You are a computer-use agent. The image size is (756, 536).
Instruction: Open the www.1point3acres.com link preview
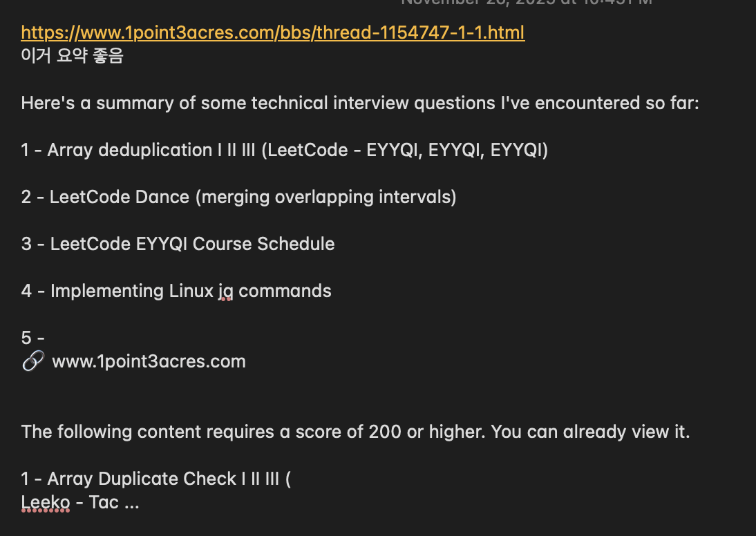(149, 361)
